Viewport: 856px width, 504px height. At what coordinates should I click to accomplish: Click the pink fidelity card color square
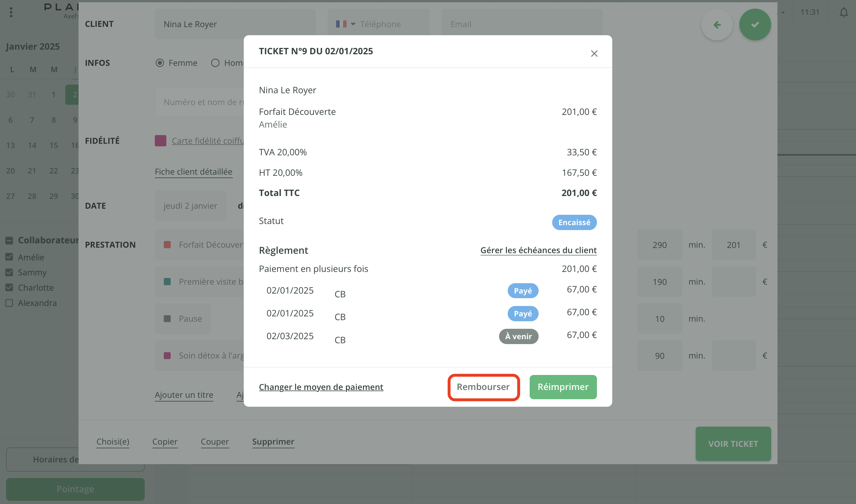[x=160, y=141]
